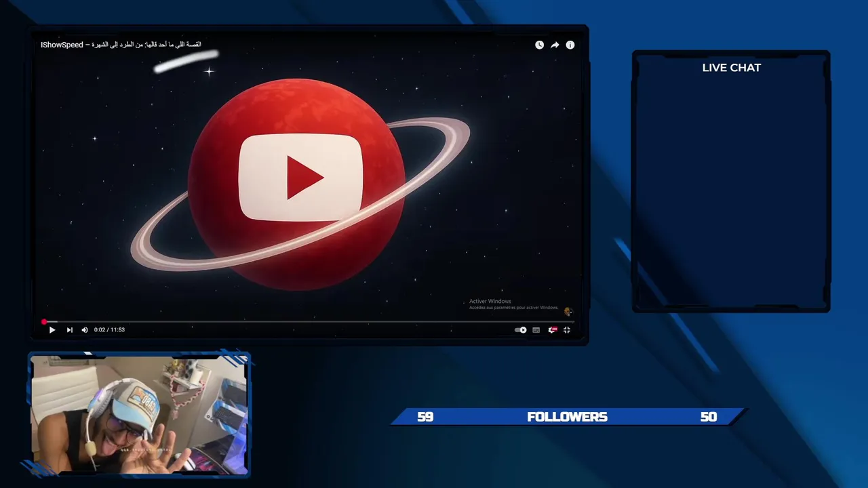Click the webcam overlay feed
The height and width of the screenshot is (488, 868).
tap(140, 413)
